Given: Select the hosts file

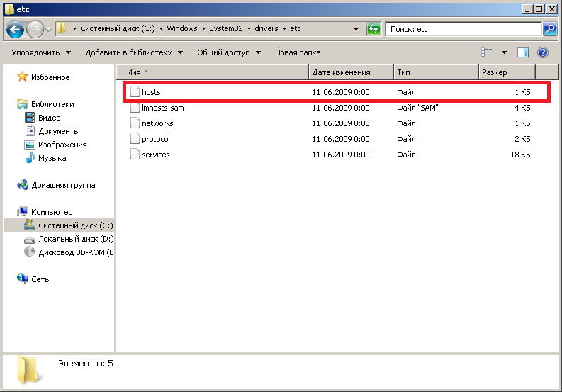Looking at the screenshot, I should click(x=152, y=92).
